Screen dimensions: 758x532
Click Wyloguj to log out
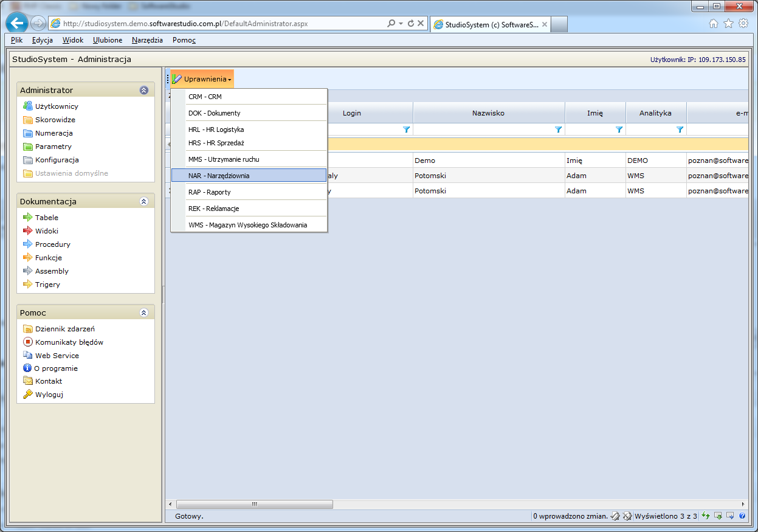pyautogui.click(x=43, y=395)
